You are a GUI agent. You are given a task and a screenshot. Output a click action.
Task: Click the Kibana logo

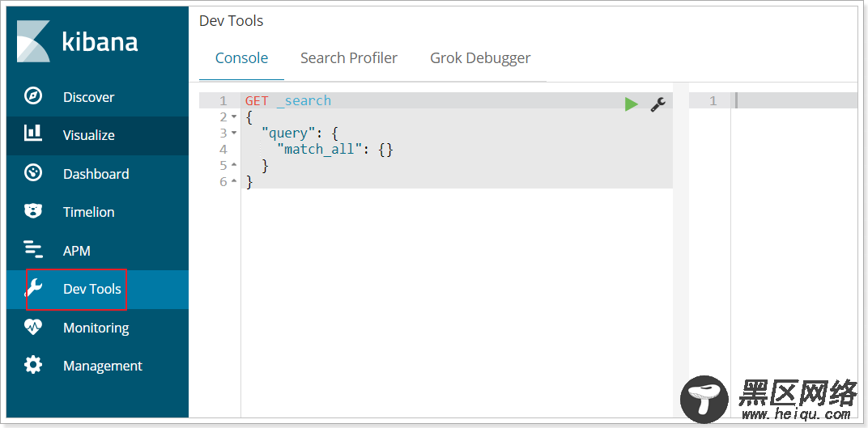pos(77,41)
